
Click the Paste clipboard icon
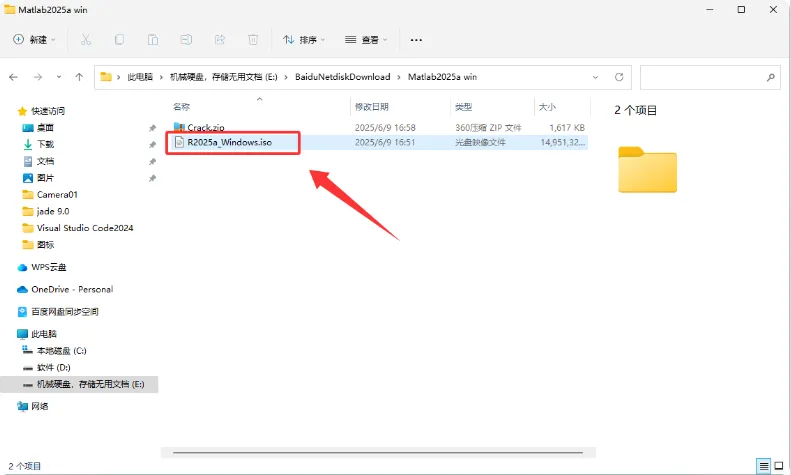click(x=153, y=39)
